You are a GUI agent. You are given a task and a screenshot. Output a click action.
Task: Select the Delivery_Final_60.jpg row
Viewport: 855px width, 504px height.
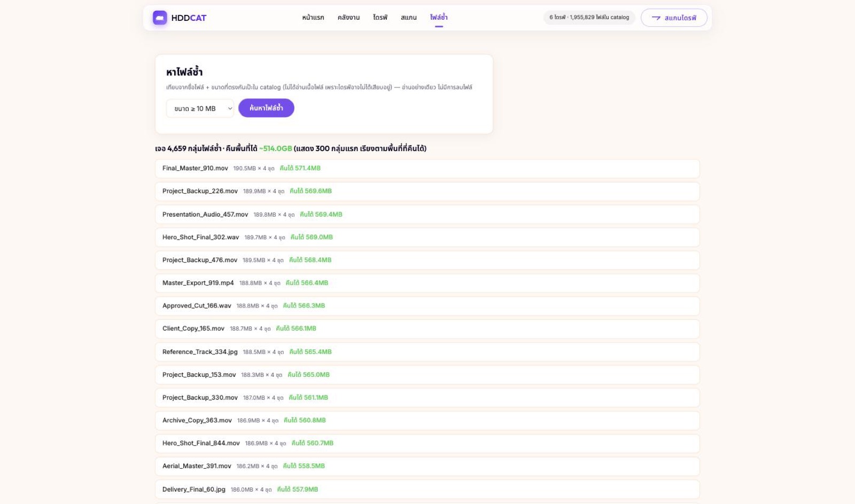click(x=428, y=490)
